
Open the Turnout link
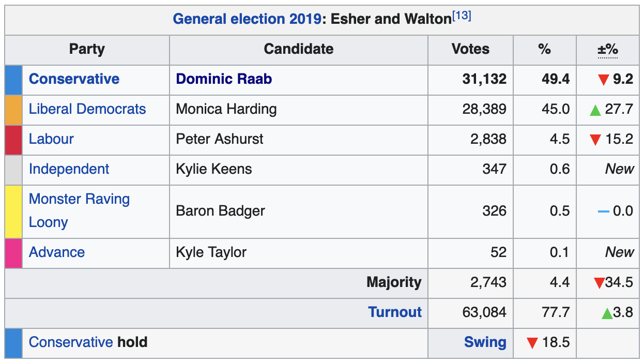pyautogui.click(x=395, y=312)
